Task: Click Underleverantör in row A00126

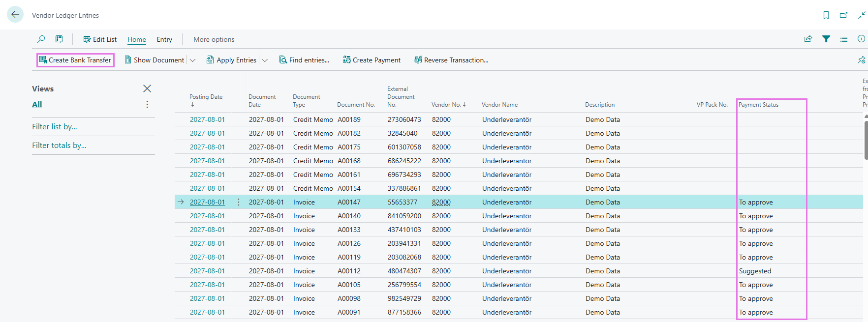Action: pyautogui.click(x=507, y=243)
